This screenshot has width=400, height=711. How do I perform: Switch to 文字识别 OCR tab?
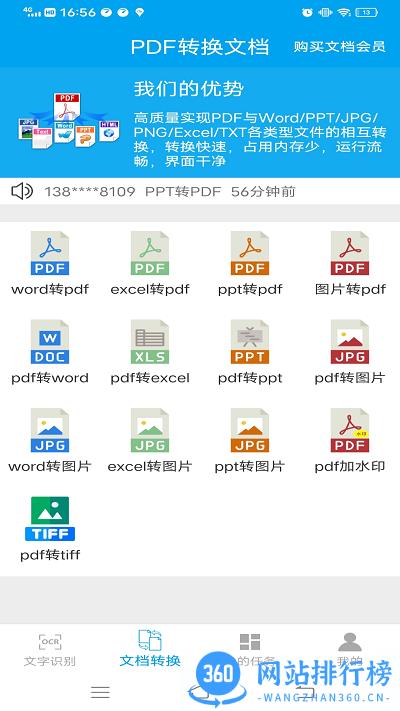click(x=50, y=651)
